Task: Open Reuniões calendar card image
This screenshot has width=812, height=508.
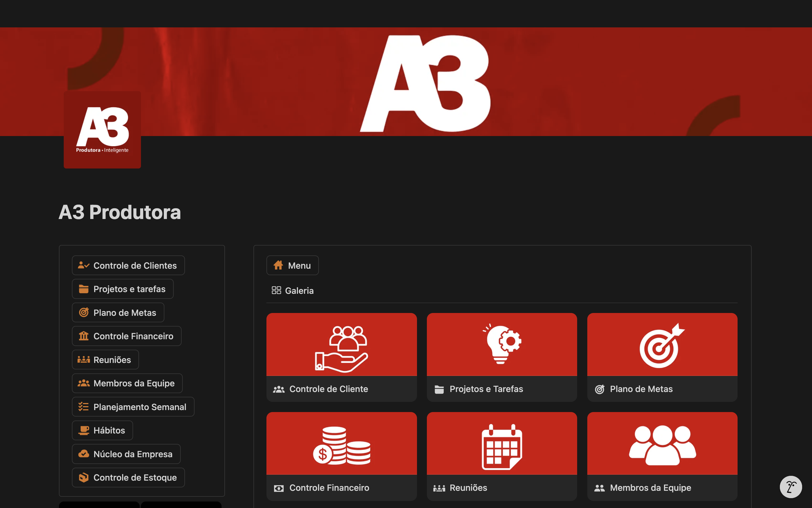Action: [x=502, y=443]
